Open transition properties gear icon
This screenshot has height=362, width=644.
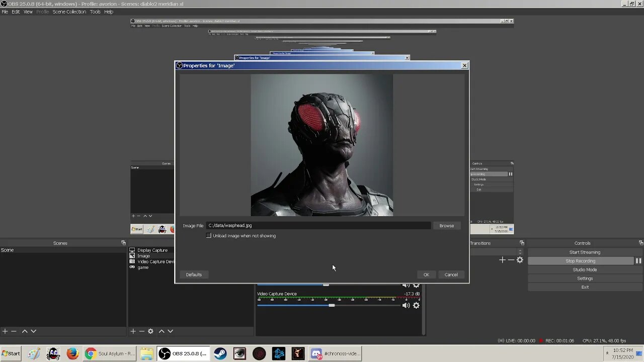click(x=520, y=260)
